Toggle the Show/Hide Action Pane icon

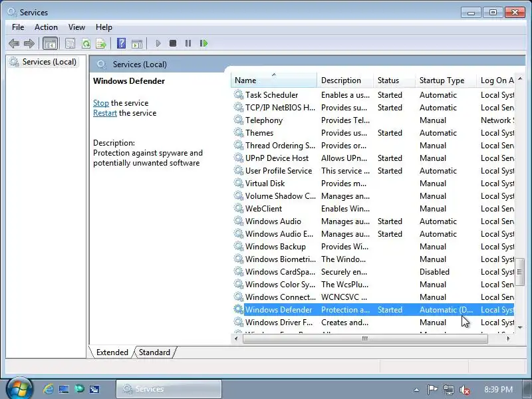(x=137, y=43)
